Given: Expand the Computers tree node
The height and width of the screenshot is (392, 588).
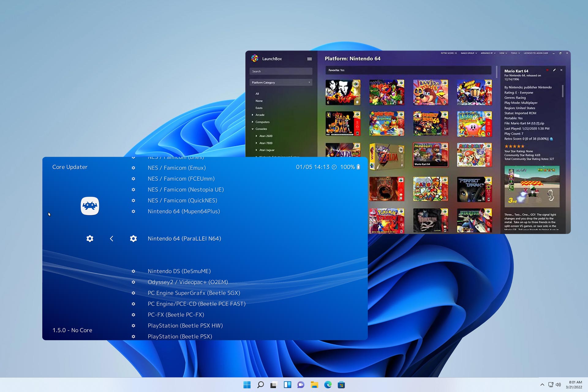Looking at the screenshot, I should pos(253,122).
